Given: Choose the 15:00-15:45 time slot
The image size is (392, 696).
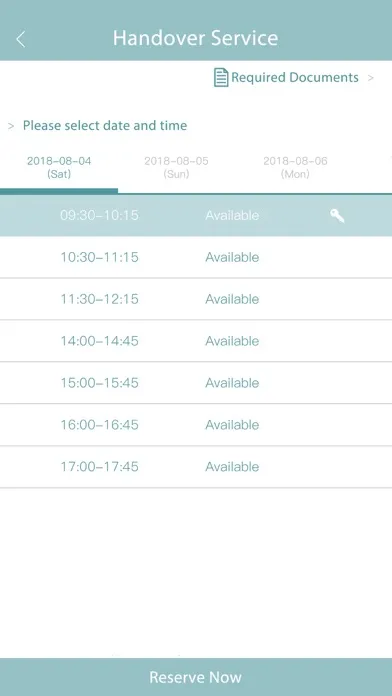Looking at the screenshot, I should pyautogui.click(x=196, y=383).
